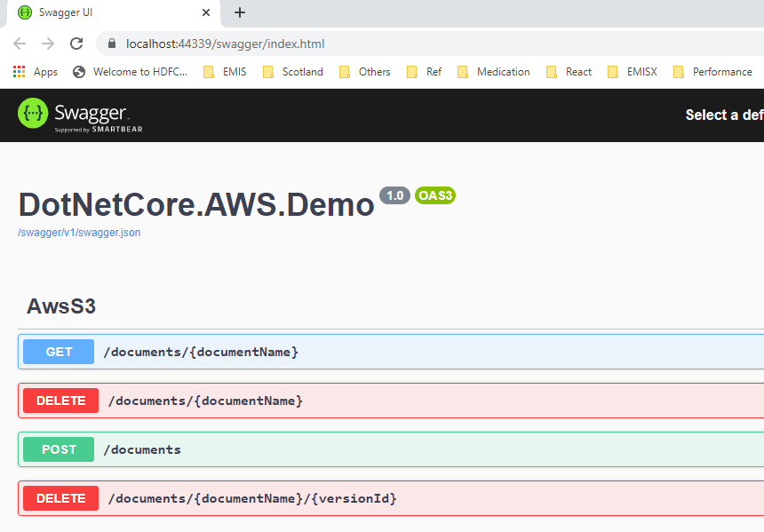Click the page reload icon
Viewport: 764px width, 532px height.
click(76, 43)
